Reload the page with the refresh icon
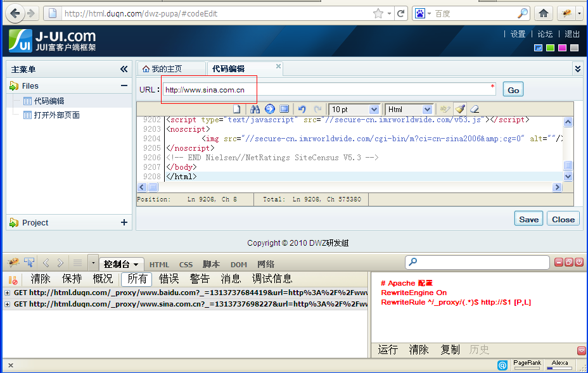The width and height of the screenshot is (588, 373). pos(400,14)
